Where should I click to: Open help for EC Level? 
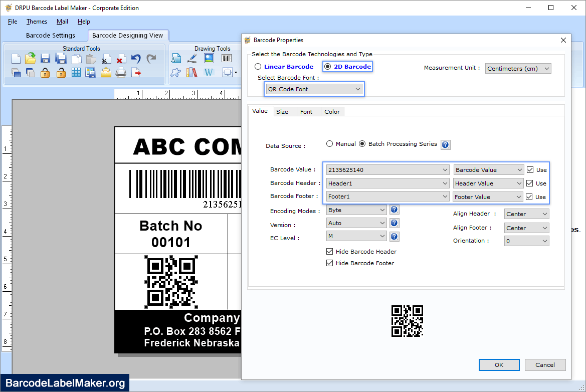pos(394,236)
